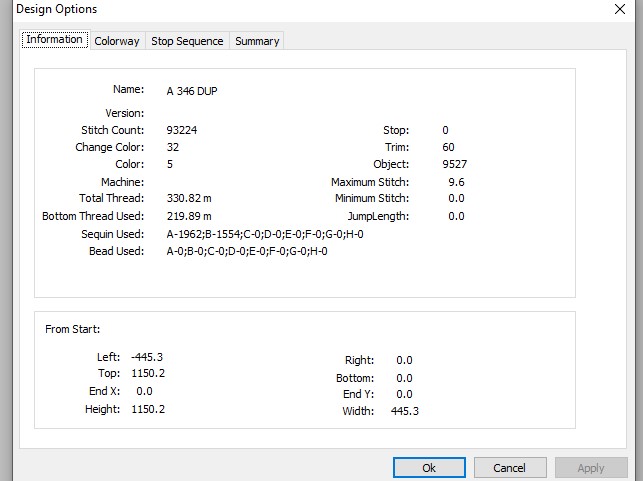Screen dimensions: 643x481
Task: Click the Stitch Count: label
Action: click(x=113, y=130)
